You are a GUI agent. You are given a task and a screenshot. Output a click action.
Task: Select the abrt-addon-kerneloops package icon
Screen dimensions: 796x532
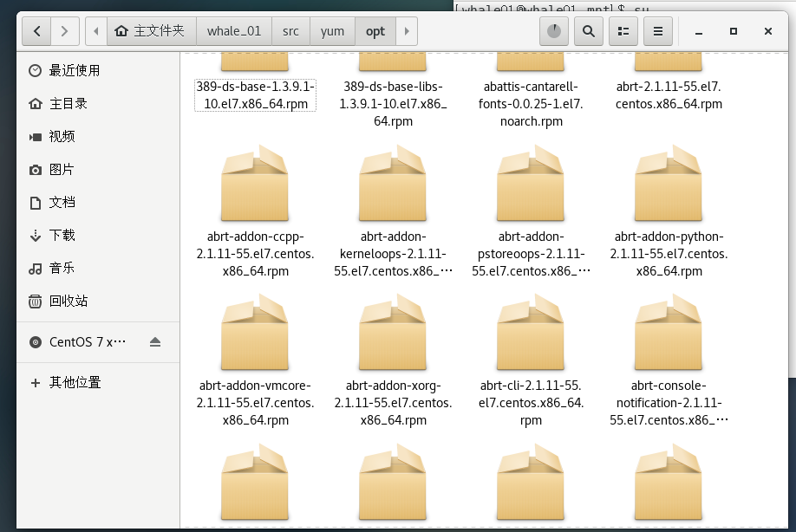click(x=393, y=183)
